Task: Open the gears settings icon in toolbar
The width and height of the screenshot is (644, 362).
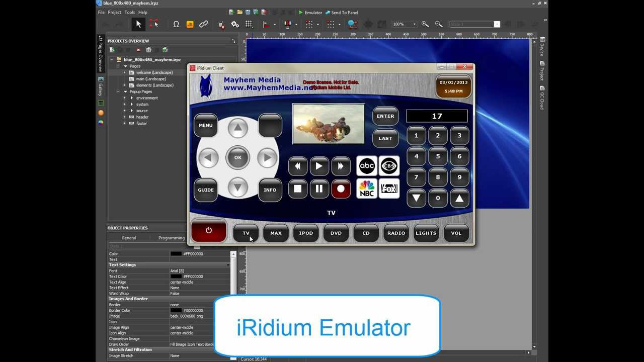Action: coord(235,24)
